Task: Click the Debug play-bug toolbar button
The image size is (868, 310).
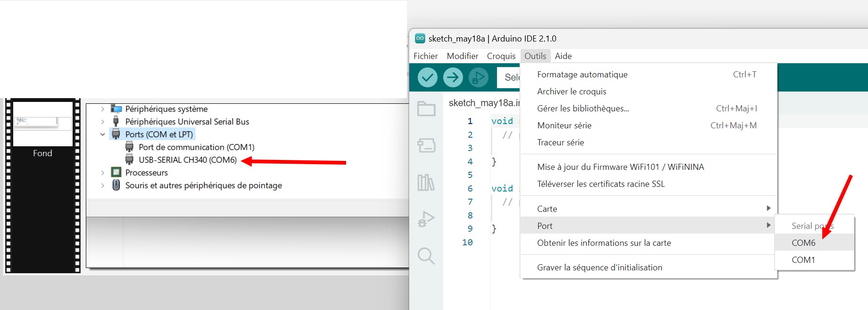Action: 479,77
